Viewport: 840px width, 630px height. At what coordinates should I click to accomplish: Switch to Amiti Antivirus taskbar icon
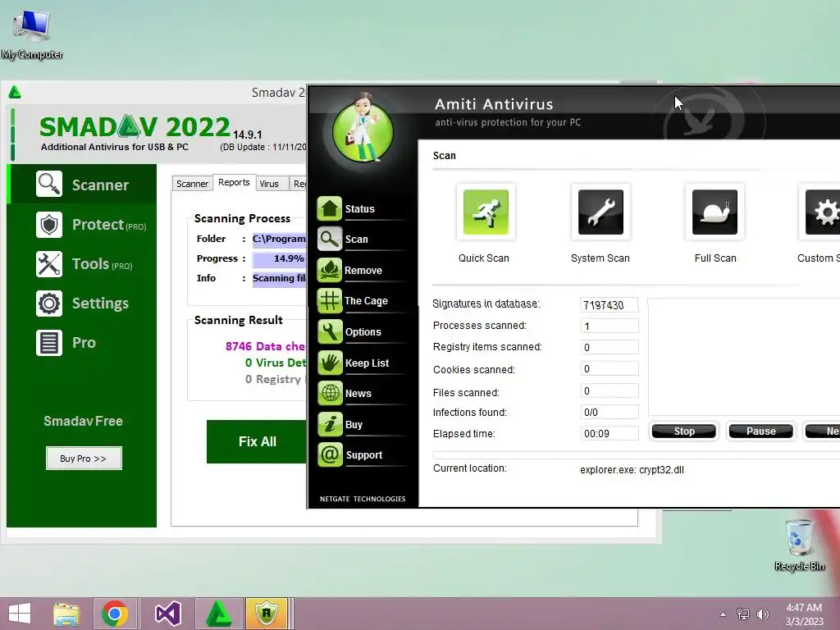point(267,614)
